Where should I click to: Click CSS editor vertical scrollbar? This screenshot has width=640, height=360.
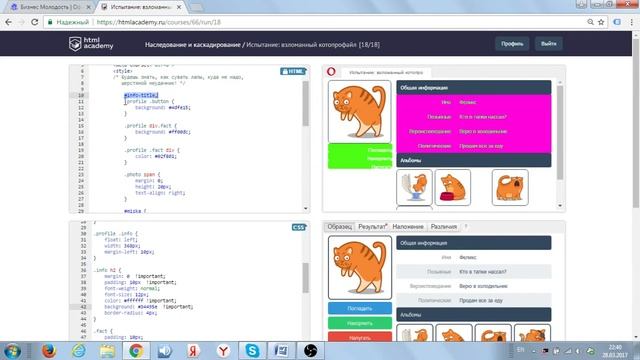(x=305, y=278)
